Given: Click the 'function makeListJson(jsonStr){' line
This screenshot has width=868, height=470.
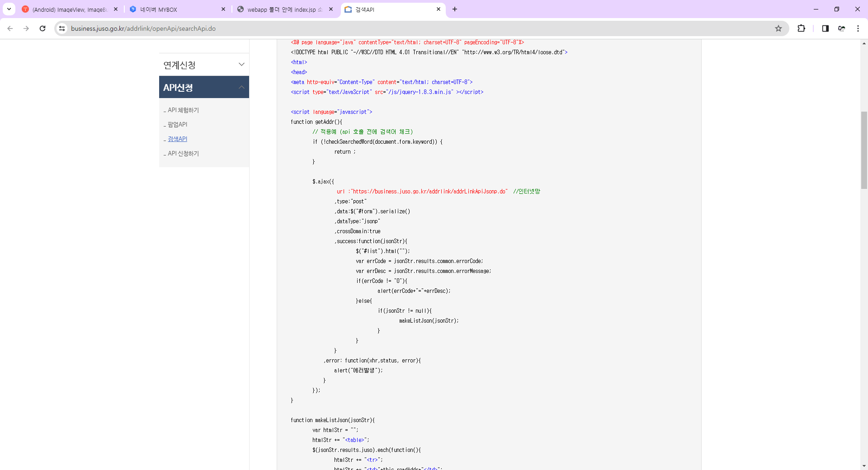Looking at the screenshot, I should point(333,420).
